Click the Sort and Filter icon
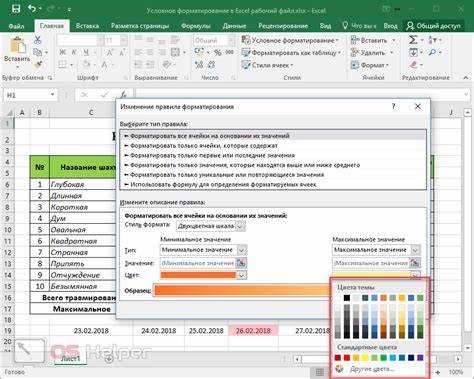The width and height of the screenshot is (474, 379). (x=433, y=40)
